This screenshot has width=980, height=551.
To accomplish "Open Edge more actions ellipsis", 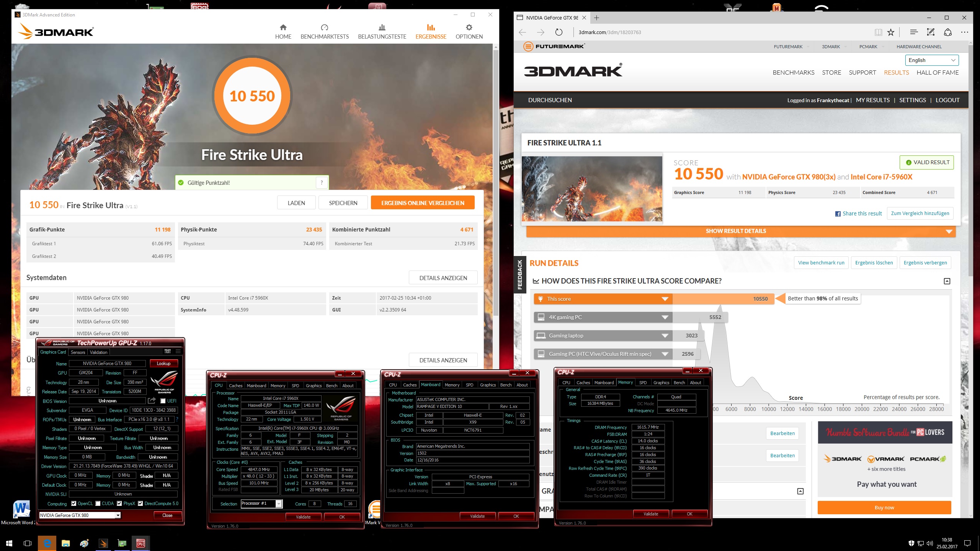I will [965, 32].
